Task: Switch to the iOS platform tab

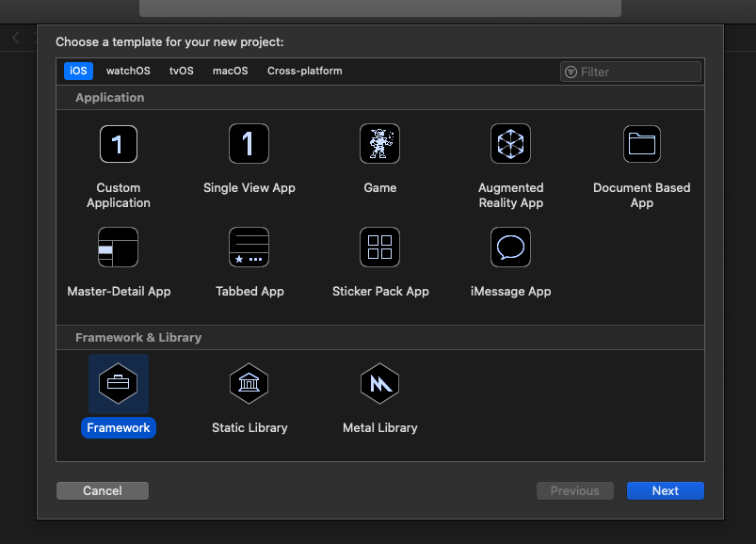Action: 78,71
